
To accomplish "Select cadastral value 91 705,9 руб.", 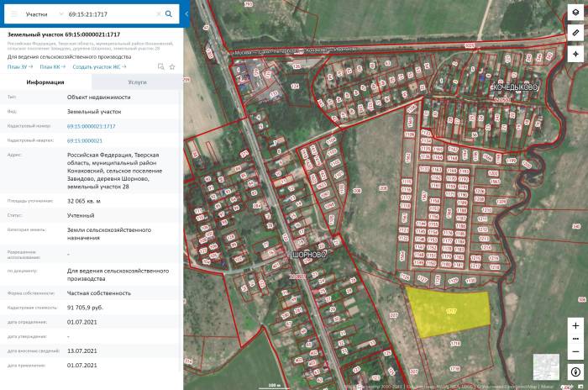I will pos(85,308).
